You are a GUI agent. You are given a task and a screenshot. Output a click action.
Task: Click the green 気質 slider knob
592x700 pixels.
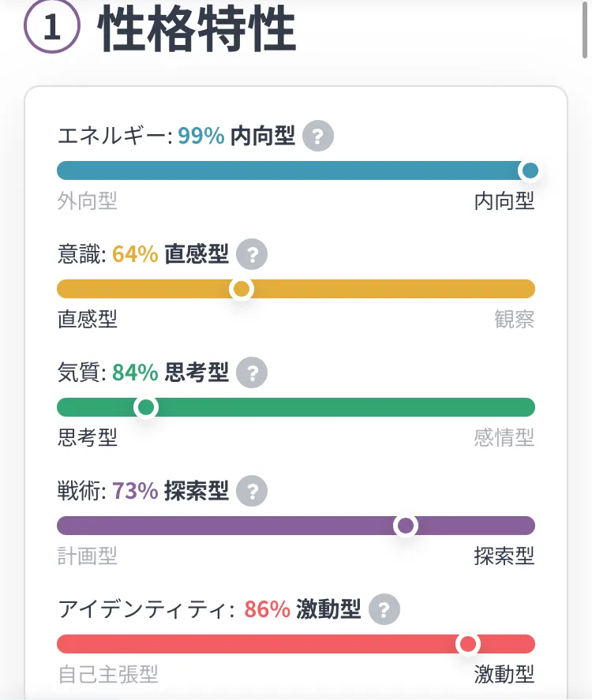(x=146, y=407)
